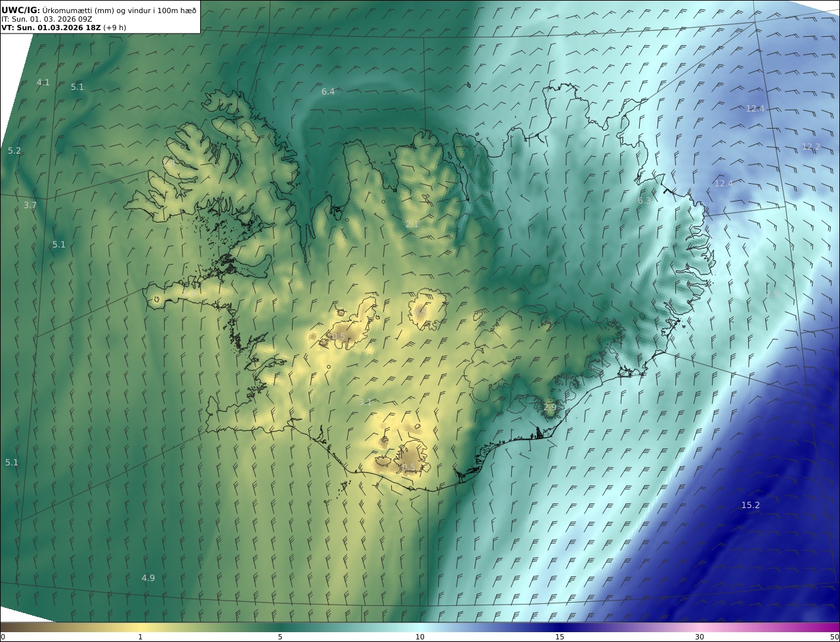Image resolution: width=840 pixels, height=642 pixels.
Task: Click the colorbar tick label "15"
Action: pyautogui.click(x=560, y=637)
